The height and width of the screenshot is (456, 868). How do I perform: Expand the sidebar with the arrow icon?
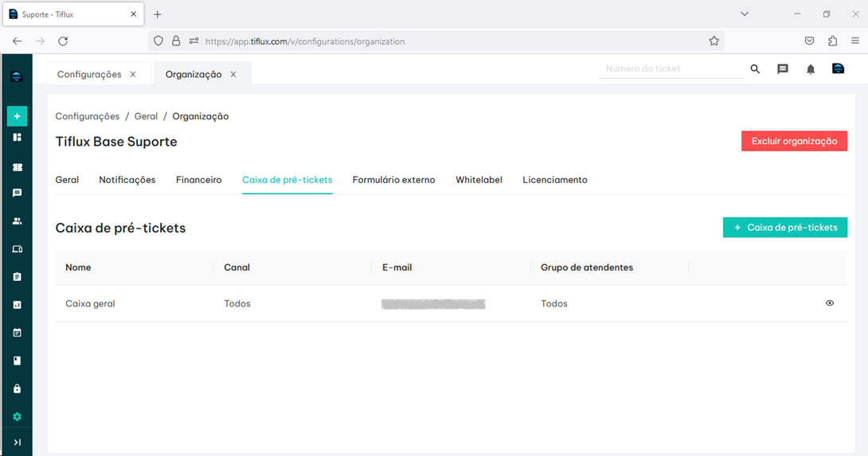pyautogui.click(x=17, y=442)
